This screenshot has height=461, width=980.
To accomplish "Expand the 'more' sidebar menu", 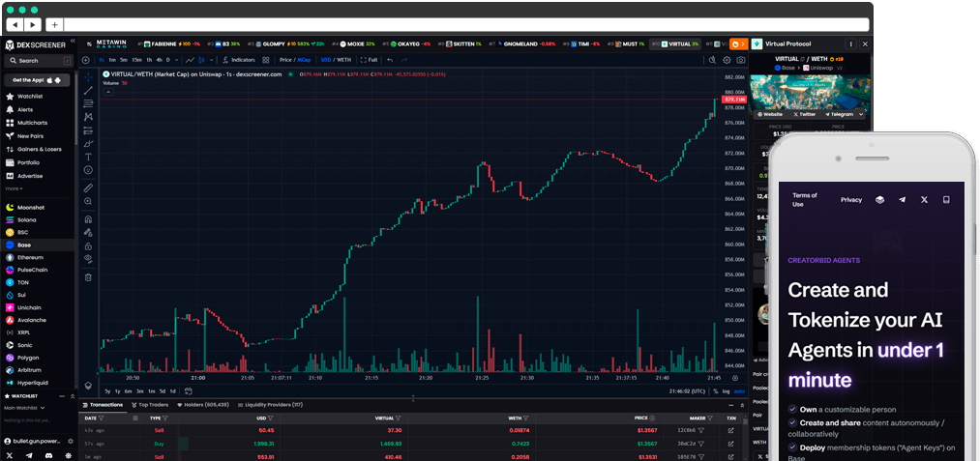I will pos(15,188).
